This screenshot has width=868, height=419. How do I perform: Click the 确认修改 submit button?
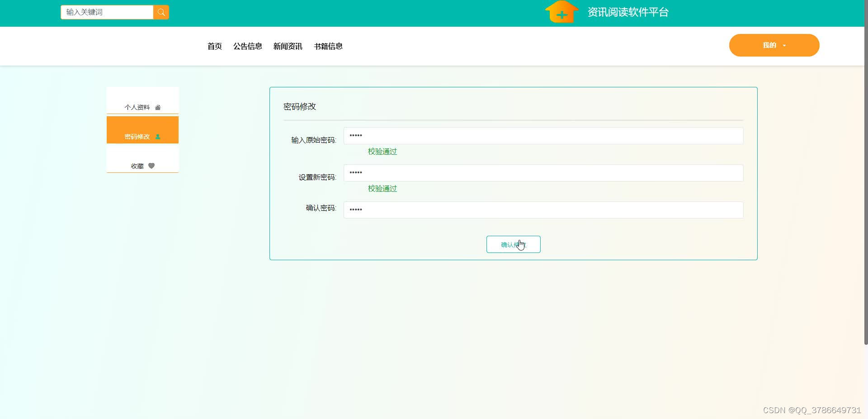click(x=513, y=244)
